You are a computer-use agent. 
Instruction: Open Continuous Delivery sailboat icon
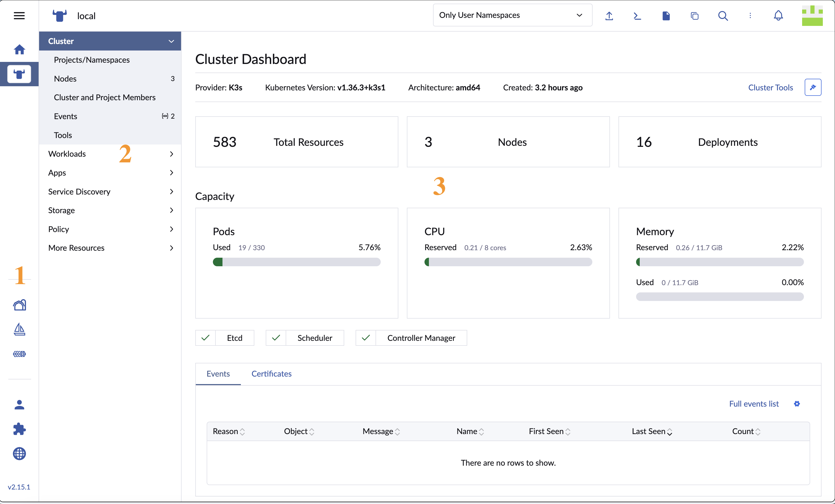coord(19,329)
